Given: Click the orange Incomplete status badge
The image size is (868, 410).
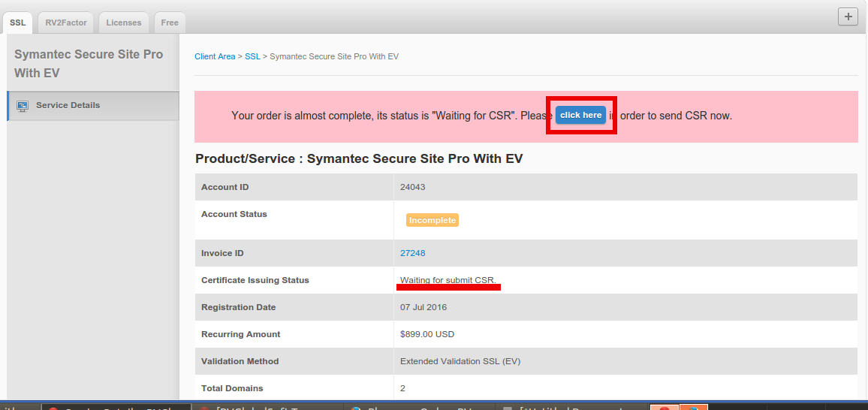Looking at the screenshot, I should pos(432,220).
